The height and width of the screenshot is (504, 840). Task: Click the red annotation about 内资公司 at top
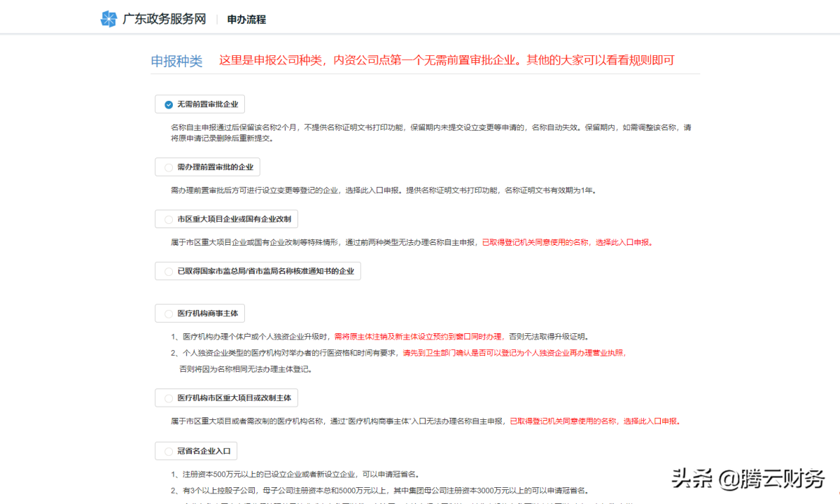pos(447,60)
